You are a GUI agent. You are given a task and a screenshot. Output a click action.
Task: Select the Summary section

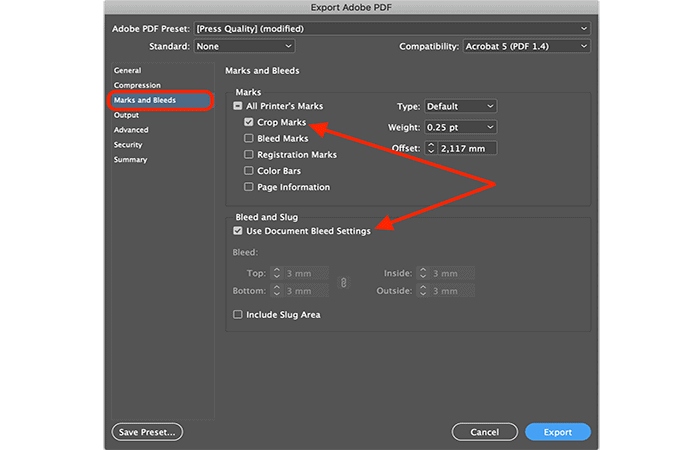[x=130, y=159]
